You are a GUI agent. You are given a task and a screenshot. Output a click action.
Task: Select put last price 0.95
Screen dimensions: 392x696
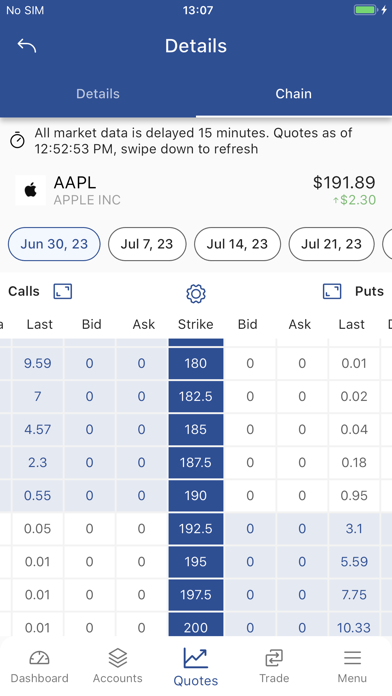point(354,495)
